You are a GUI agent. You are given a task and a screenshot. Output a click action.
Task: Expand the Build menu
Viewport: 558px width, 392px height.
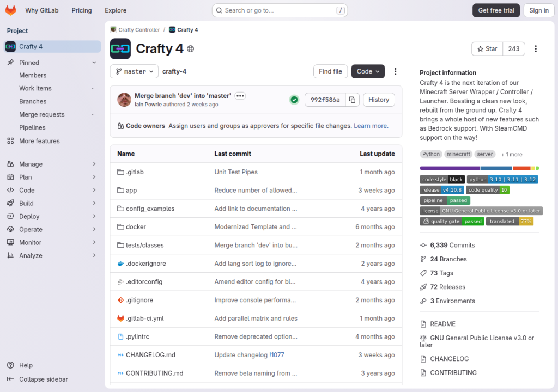(52, 203)
